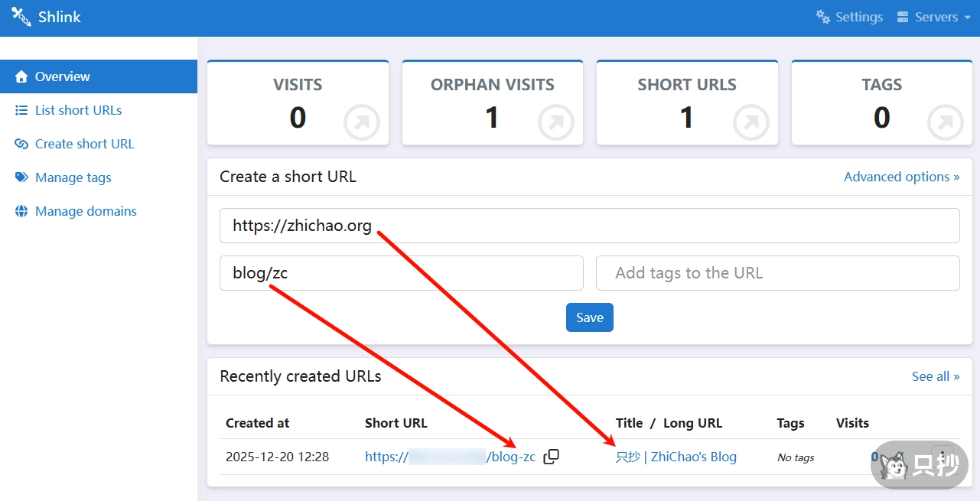Click the long URL input field
This screenshot has height=501, width=980.
(589, 226)
